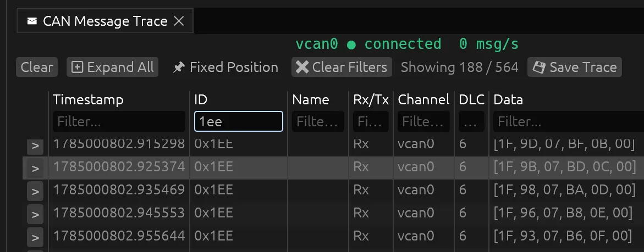Close the CAN Message Trace tab
Image resolution: width=644 pixels, height=252 pixels.
(179, 21)
